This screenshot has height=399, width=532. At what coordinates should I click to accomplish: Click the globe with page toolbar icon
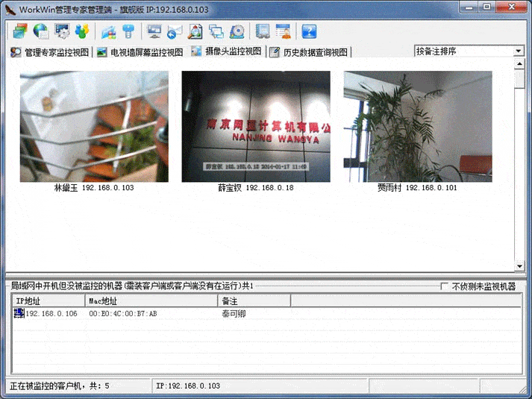tap(41, 31)
